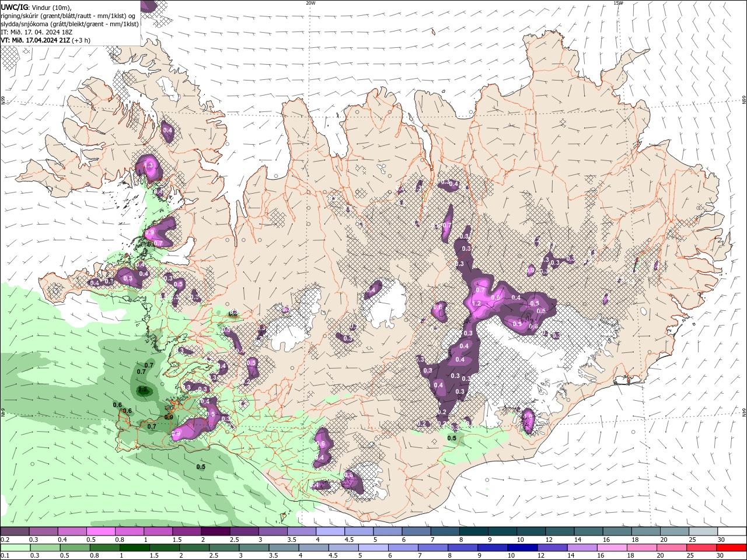Click the violet 14 mm rain legend swatch

tap(582, 548)
